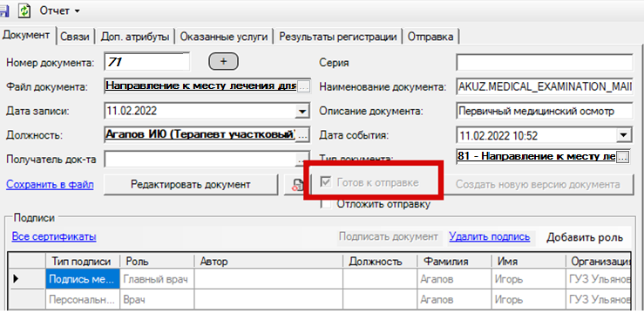Image resolution: width=644 pixels, height=314 pixels.
Task: Click the Наименование документа field
Action: click(544, 86)
